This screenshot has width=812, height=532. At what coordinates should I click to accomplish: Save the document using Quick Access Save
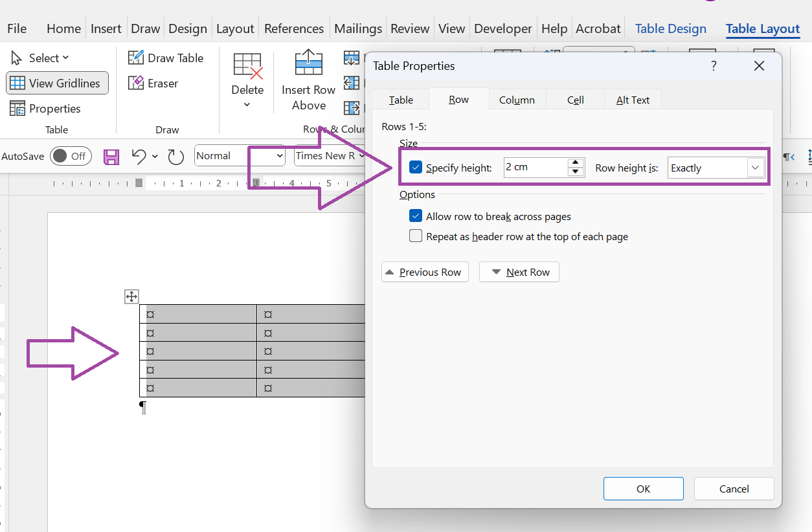pyautogui.click(x=111, y=157)
